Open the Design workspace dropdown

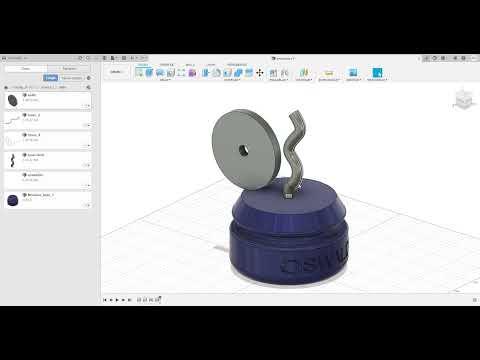(117, 72)
